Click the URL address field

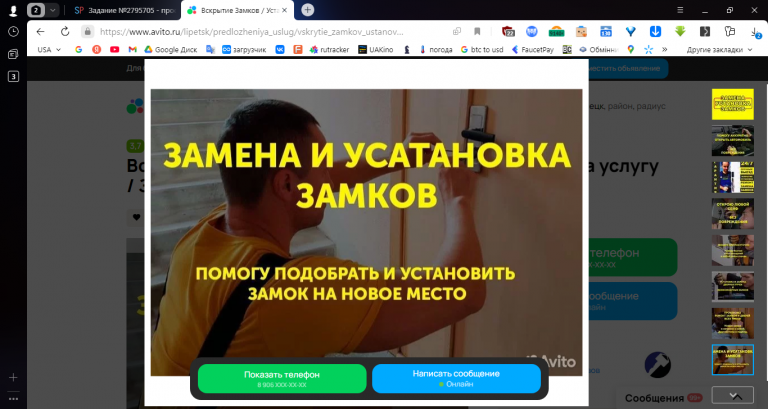pos(251,32)
